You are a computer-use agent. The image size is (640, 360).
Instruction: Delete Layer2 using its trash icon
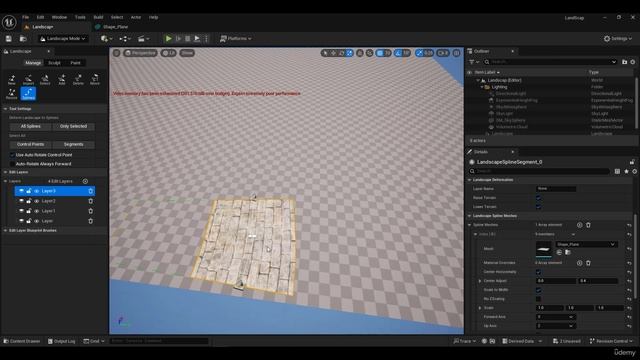(91, 201)
